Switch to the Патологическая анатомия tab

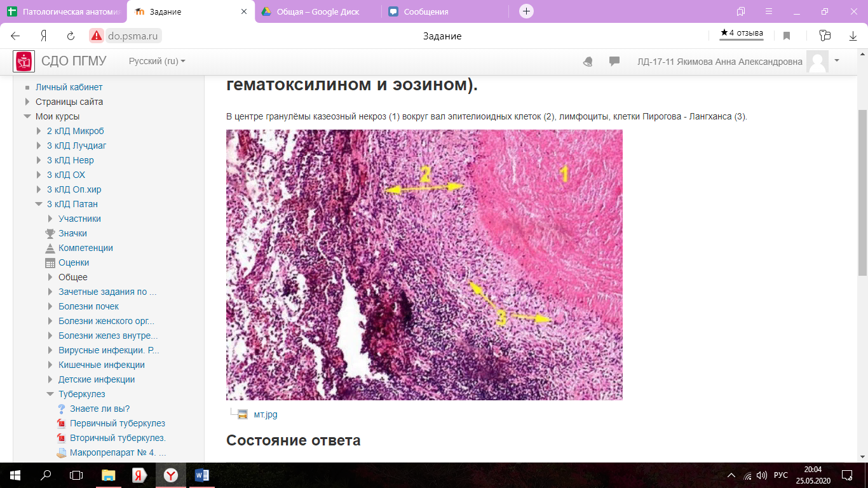pyautogui.click(x=62, y=11)
